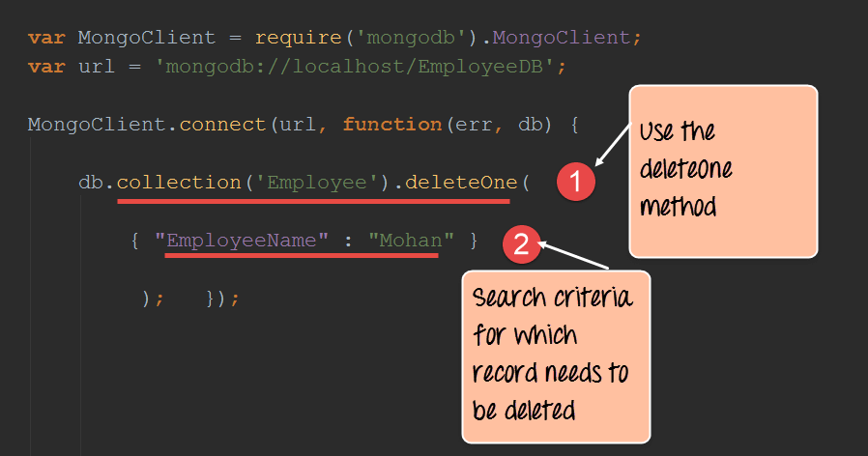This screenshot has width=868, height=456.
Task: Click the "Mohan" value string
Action: 411,241
